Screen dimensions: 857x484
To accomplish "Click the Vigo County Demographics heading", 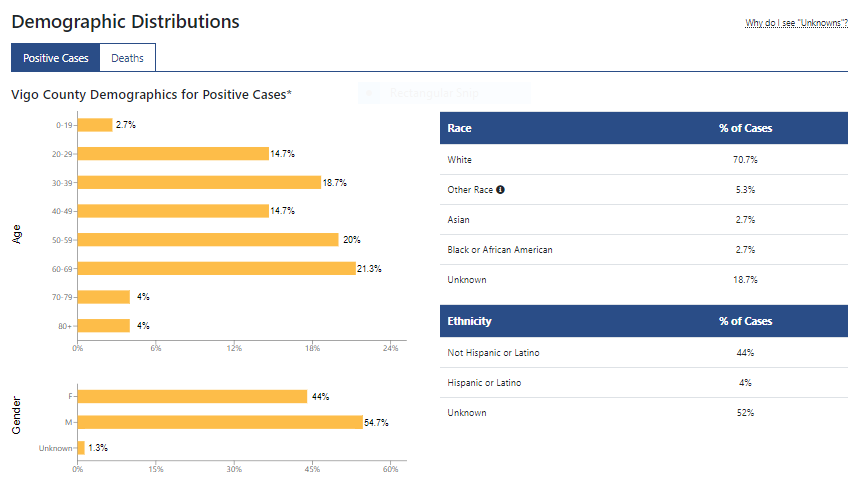I will 151,94.
